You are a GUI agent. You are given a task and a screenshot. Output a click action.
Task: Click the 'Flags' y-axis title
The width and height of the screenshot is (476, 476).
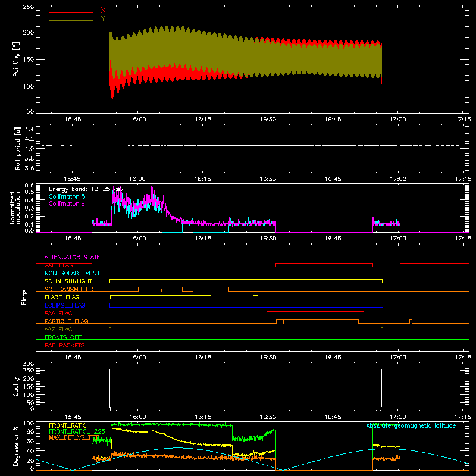click(24, 297)
